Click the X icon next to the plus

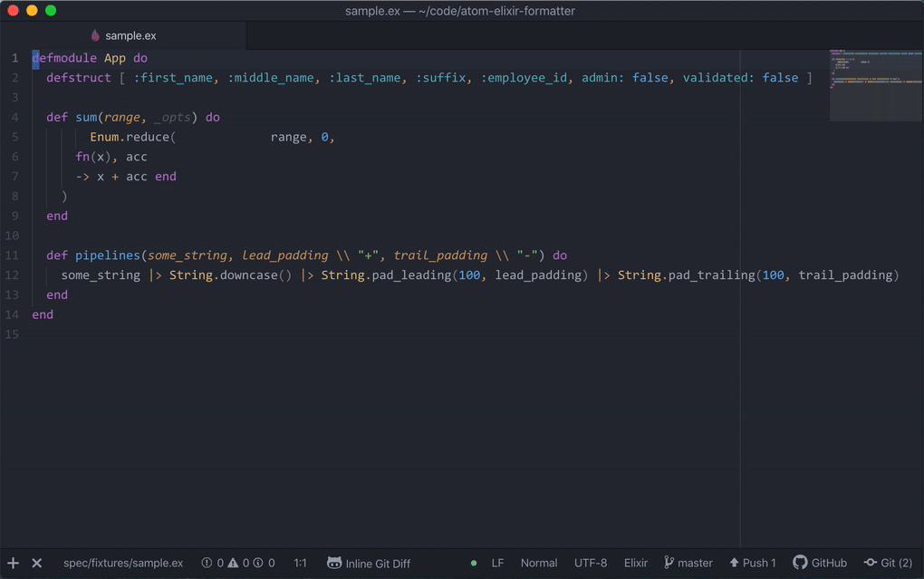tap(35, 563)
